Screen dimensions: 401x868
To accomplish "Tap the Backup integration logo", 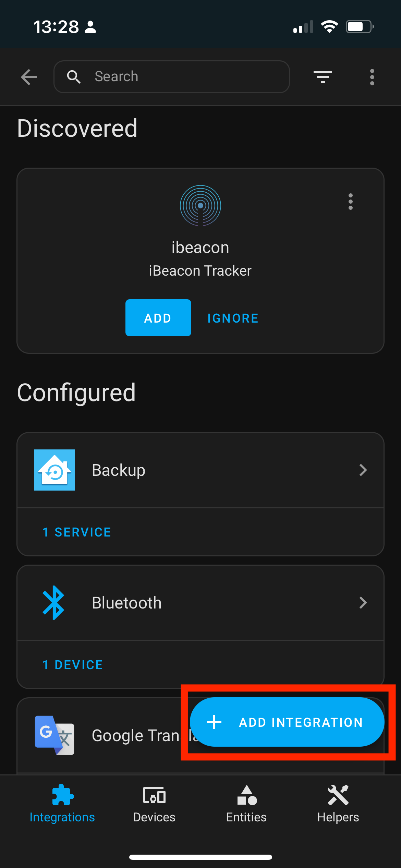I will (x=54, y=470).
